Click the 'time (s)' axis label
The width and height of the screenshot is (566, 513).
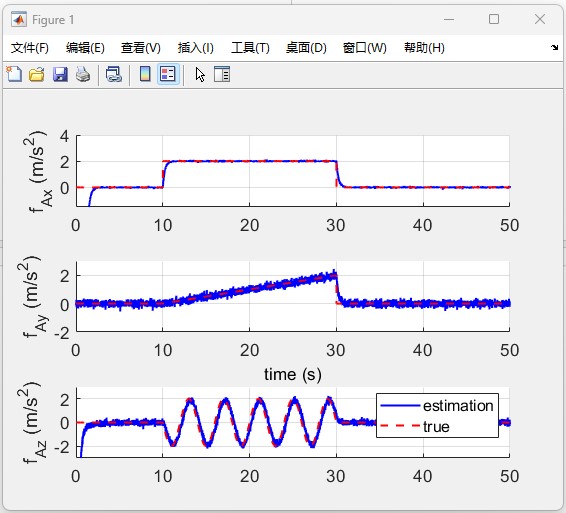coord(293,374)
